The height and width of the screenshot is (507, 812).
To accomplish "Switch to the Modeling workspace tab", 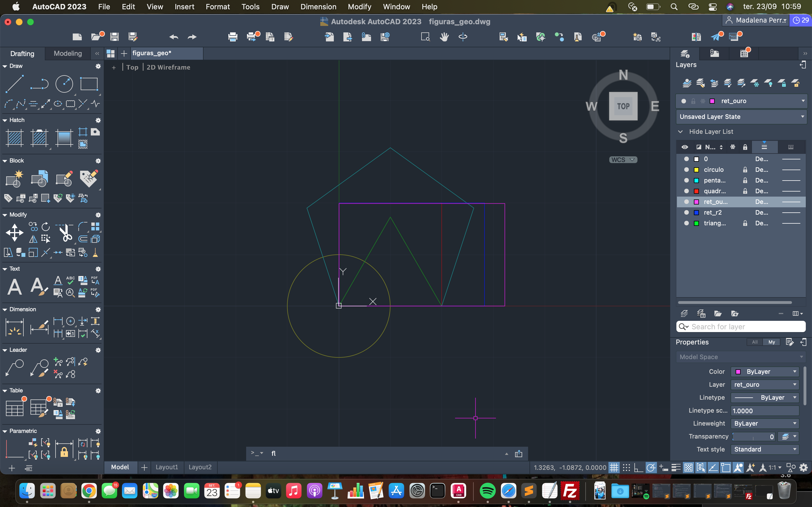I will [x=68, y=54].
